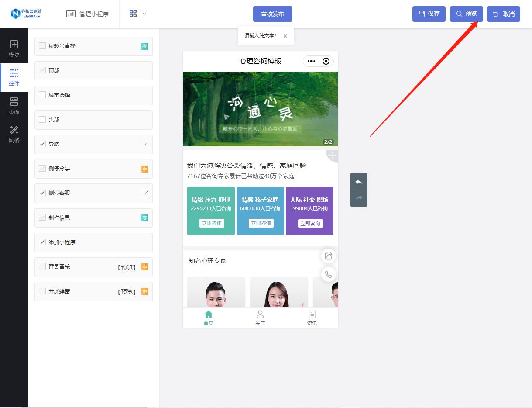Edit the 导航 control settings icon

click(145, 144)
